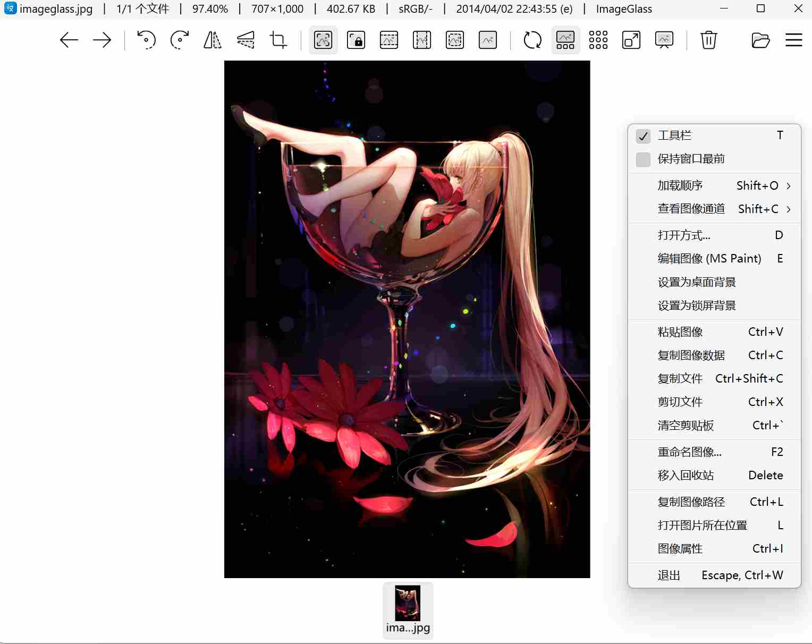Go to previous image with left arrow
The height and width of the screenshot is (644, 812).
[69, 40]
